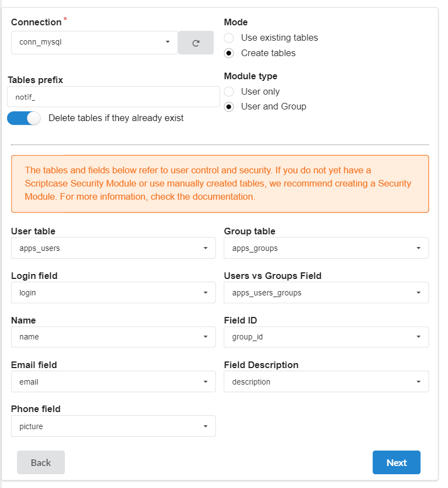Viewport: 448px width, 488px height.
Task: Open the Users vs Groups Field dropdown
Action: pos(326,292)
